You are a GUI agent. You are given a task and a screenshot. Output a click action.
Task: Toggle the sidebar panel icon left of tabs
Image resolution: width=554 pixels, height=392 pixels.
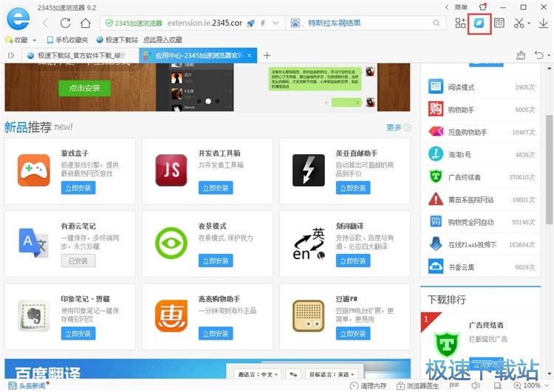pyautogui.click(x=11, y=55)
